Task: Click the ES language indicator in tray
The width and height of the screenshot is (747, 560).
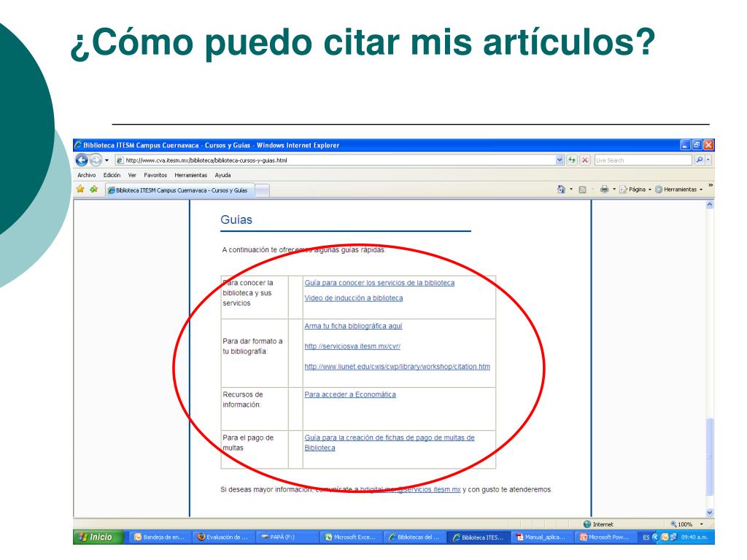Action: point(646,537)
